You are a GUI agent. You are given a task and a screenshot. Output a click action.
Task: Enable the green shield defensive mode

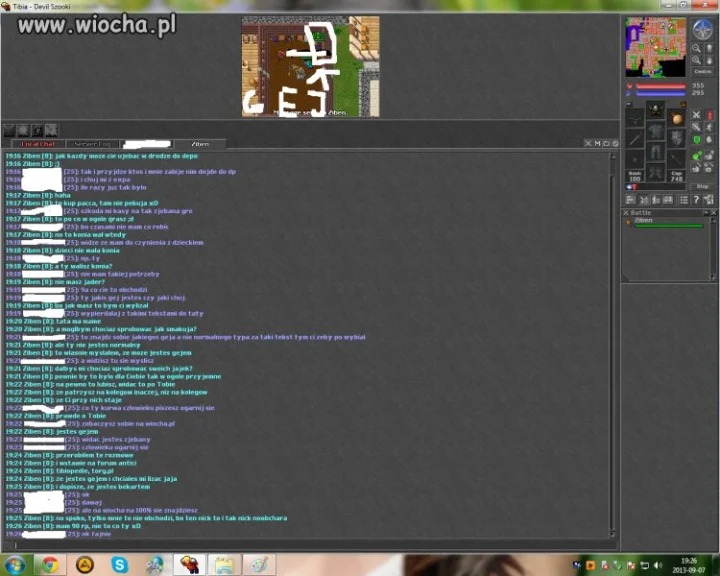click(x=697, y=140)
